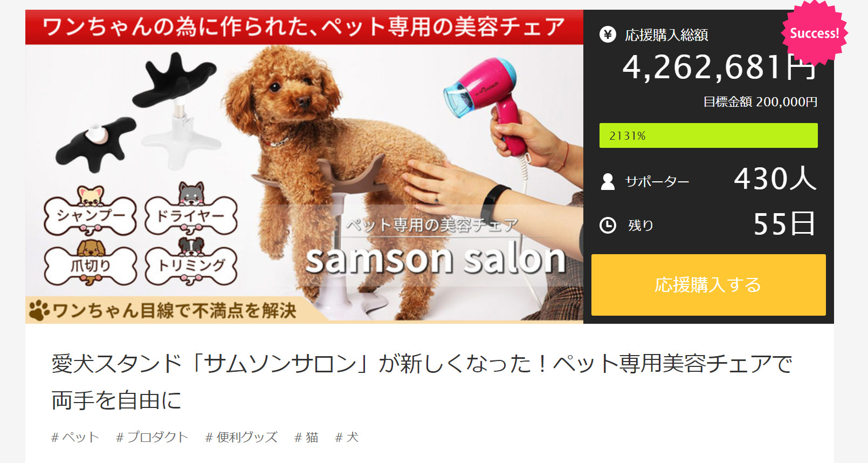Click the yen icon beside 応援購入総額
Viewport: 868px width, 463px height.
[608, 35]
